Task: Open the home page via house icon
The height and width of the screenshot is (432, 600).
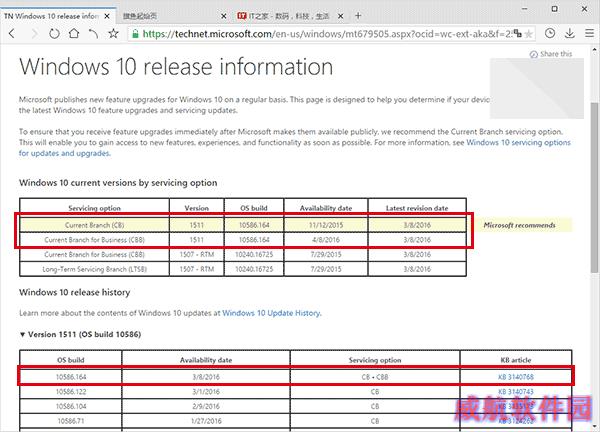Action: pyautogui.click(x=74, y=34)
